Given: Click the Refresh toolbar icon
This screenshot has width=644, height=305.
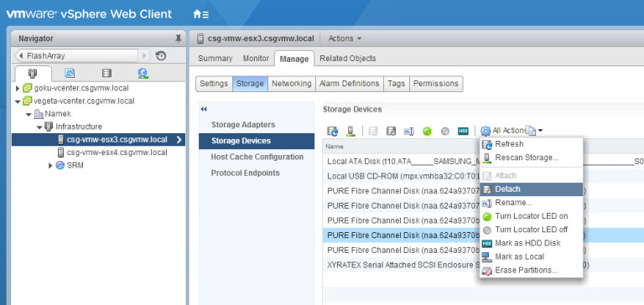Looking at the screenshot, I should [332, 131].
